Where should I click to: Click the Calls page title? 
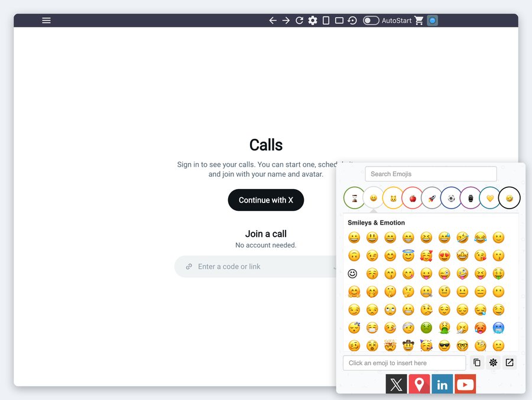265,145
